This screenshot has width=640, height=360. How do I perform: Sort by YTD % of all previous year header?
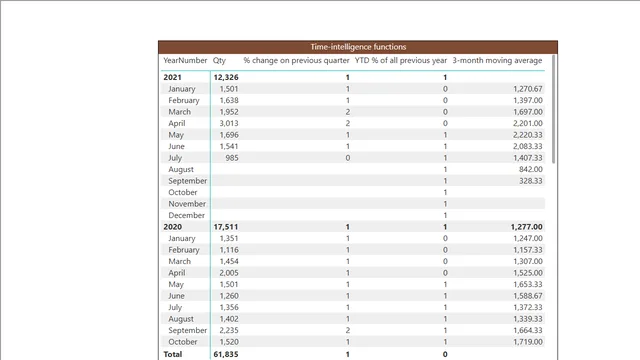[401, 60]
